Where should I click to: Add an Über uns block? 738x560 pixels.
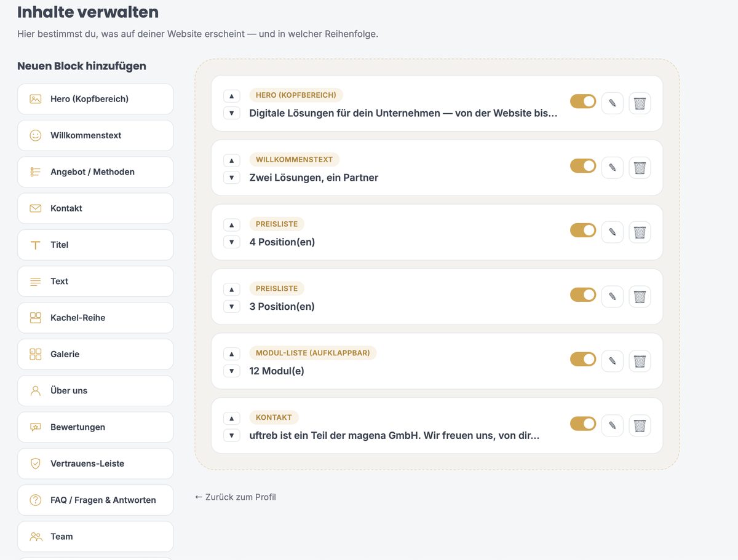click(95, 391)
